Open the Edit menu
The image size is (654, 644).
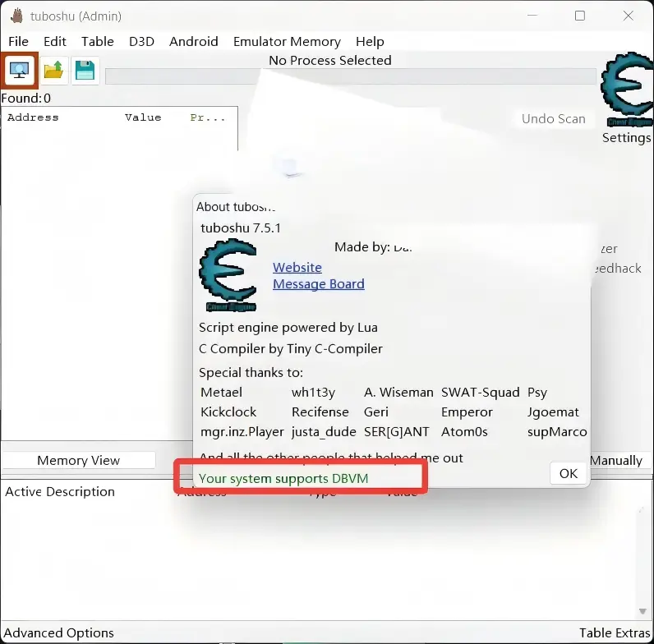(x=55, y=42)
